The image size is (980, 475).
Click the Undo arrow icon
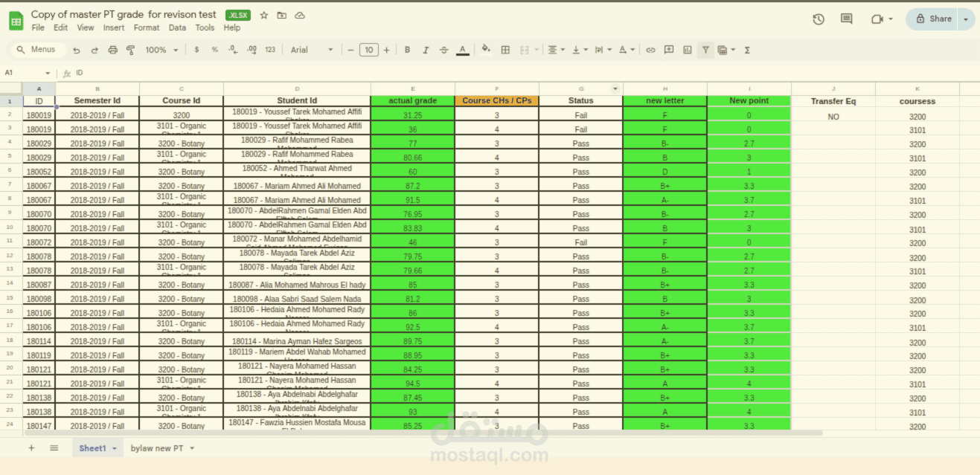point(76,51)
